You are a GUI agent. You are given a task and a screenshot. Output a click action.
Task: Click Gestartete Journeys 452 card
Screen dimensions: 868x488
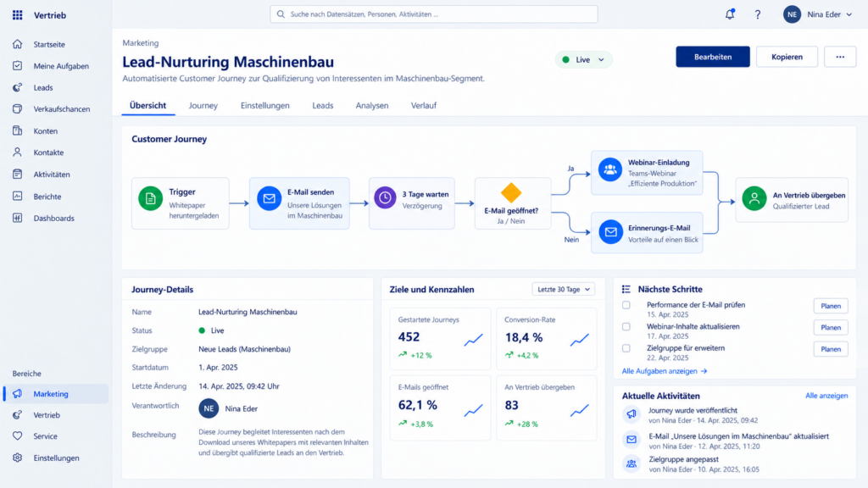point(440,339)
